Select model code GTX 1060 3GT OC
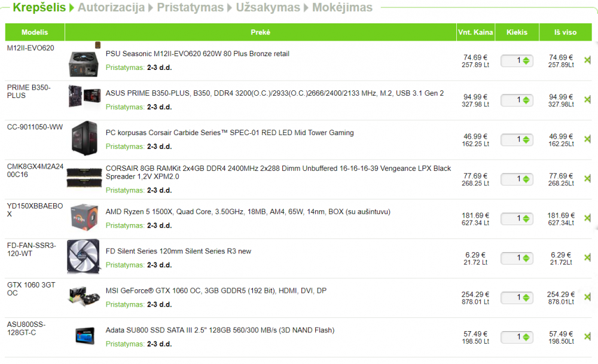This screenshot has width=598, height=364. [x=31, y=289]
